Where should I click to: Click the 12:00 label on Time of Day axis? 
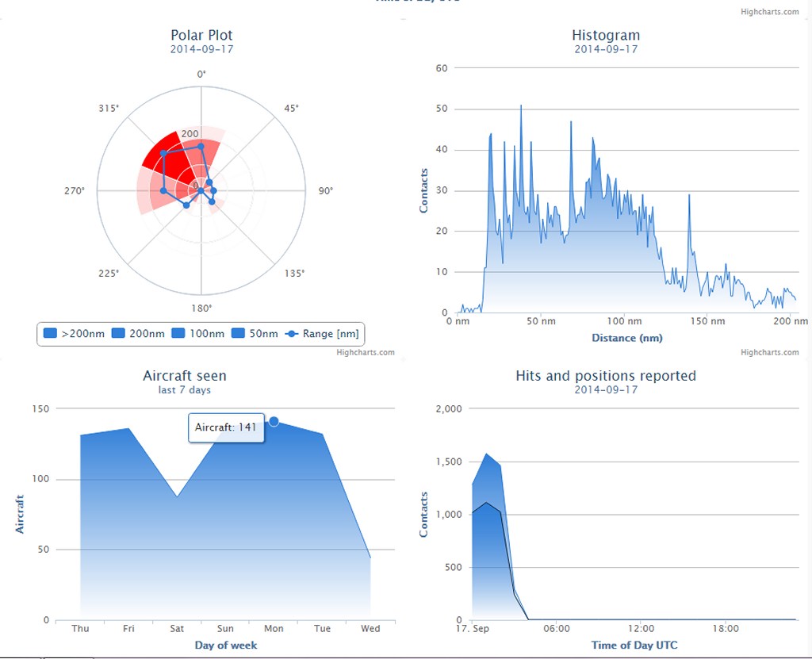(x=641, y=629)
